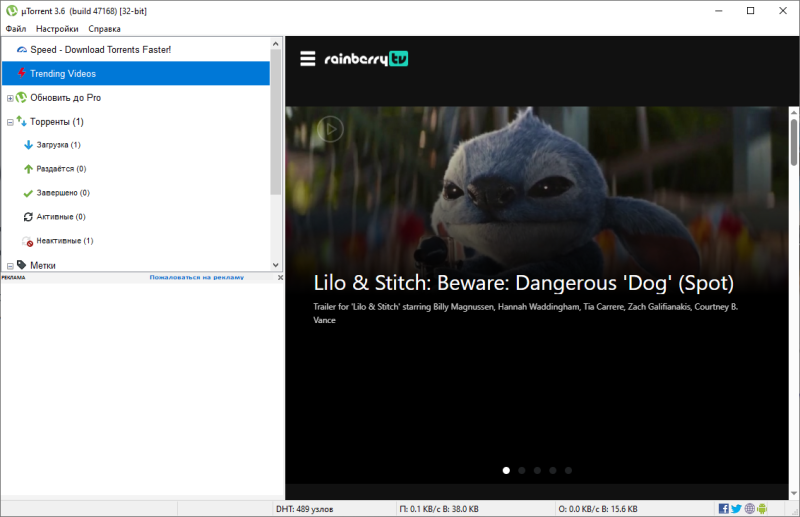Collapse the Метки tree node
This screenshot has width=800, height=517.
tap(10, 266)
